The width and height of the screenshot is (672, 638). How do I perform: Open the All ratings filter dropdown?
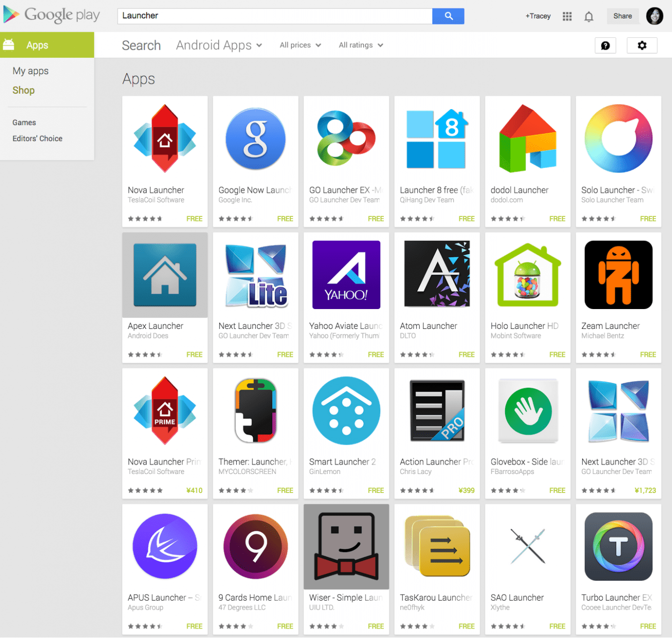click(x=361, y=45)
